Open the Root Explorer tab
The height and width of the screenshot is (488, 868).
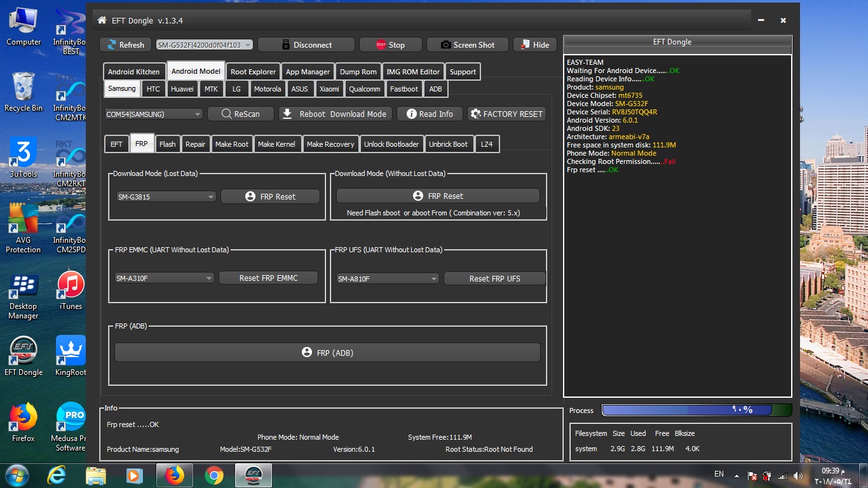(253, 72)
